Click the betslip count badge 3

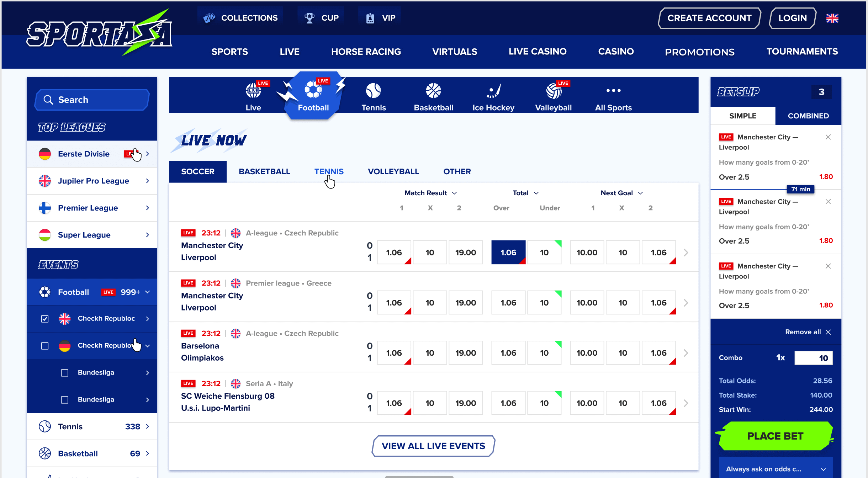pos(822,92)
